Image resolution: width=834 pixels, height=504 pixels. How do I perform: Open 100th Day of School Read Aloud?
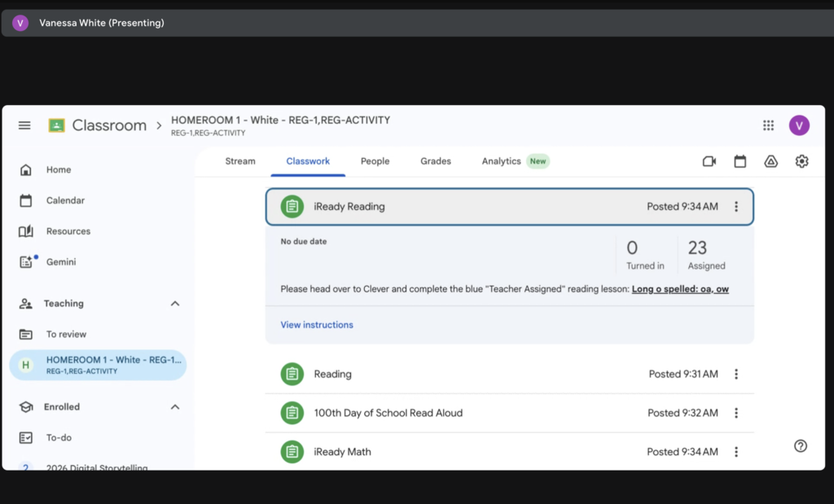coord(388,413)
